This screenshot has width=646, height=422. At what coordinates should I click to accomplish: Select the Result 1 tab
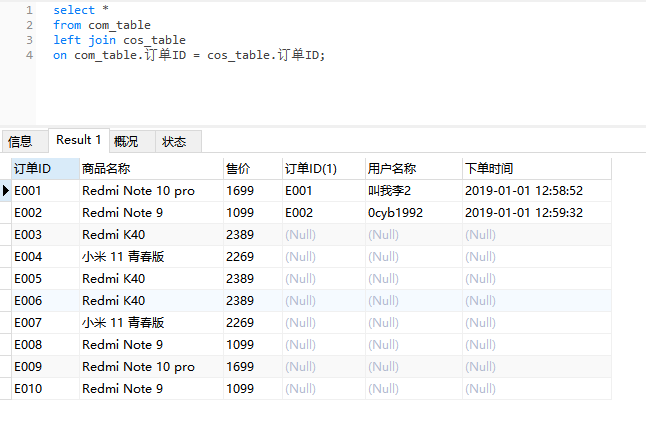[79, 140]
